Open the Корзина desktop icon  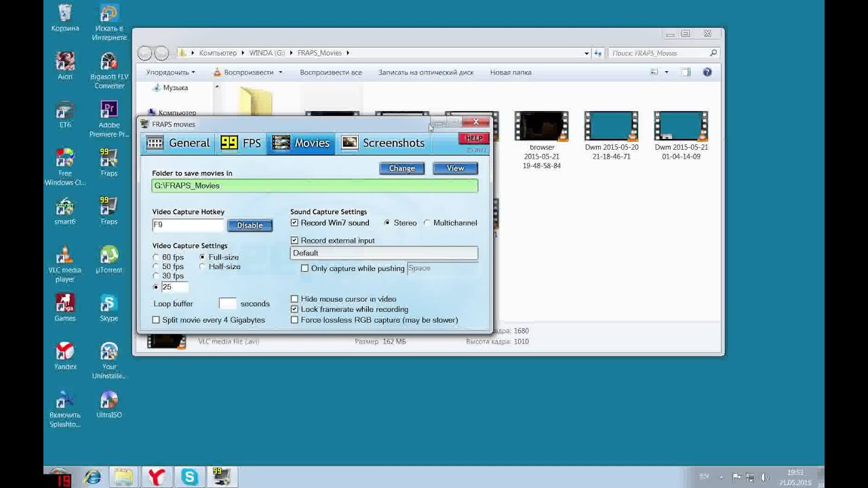click(x=65, y=18)
